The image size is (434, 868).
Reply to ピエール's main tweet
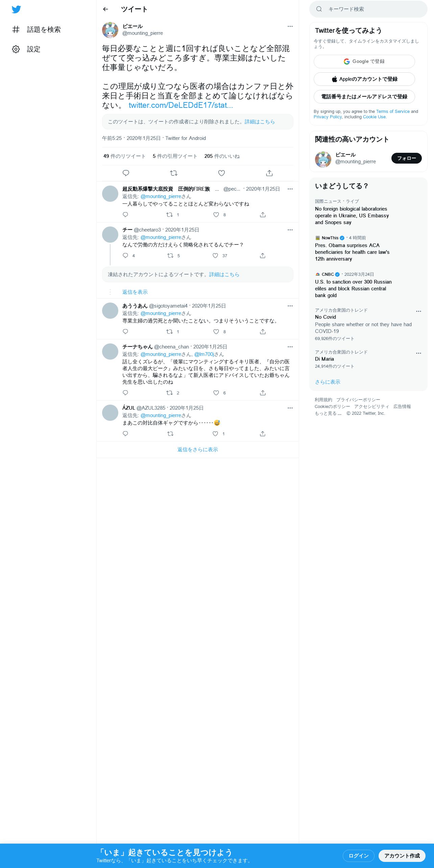tap(126, 173)
